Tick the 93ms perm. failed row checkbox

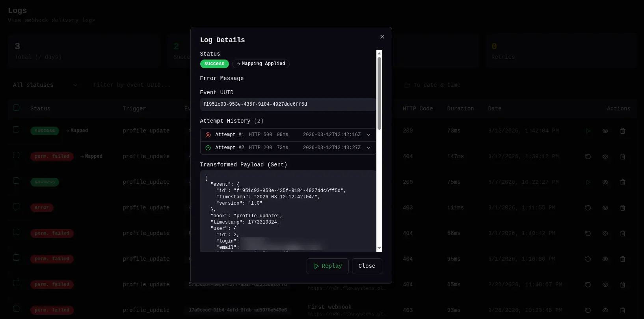click(x=16, y=309)
